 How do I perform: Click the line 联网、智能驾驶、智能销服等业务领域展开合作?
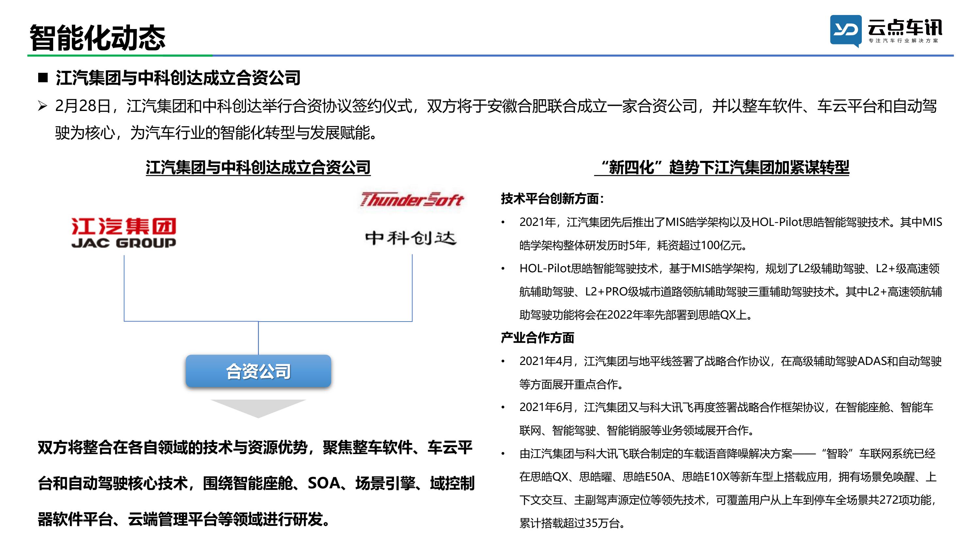pyautogui.click(x=637, y=430)
